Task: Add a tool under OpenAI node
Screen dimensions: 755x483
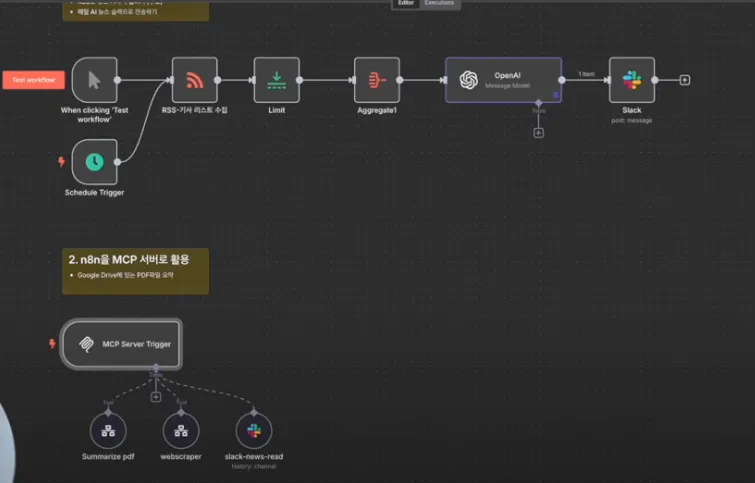Action: (x=538, y=133)
